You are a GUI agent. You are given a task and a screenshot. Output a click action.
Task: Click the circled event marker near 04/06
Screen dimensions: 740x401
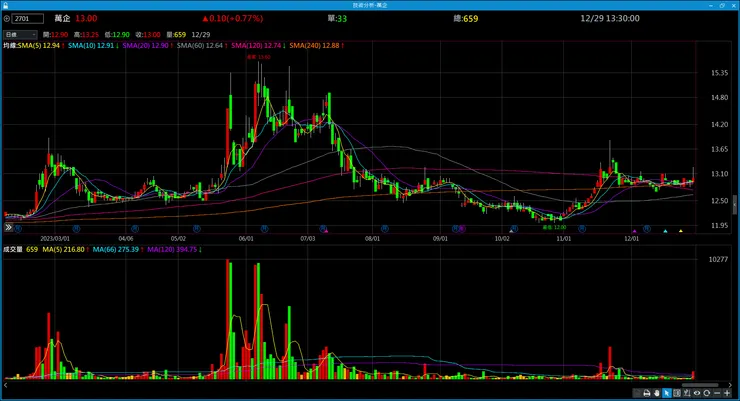click(x=135, y=229)
